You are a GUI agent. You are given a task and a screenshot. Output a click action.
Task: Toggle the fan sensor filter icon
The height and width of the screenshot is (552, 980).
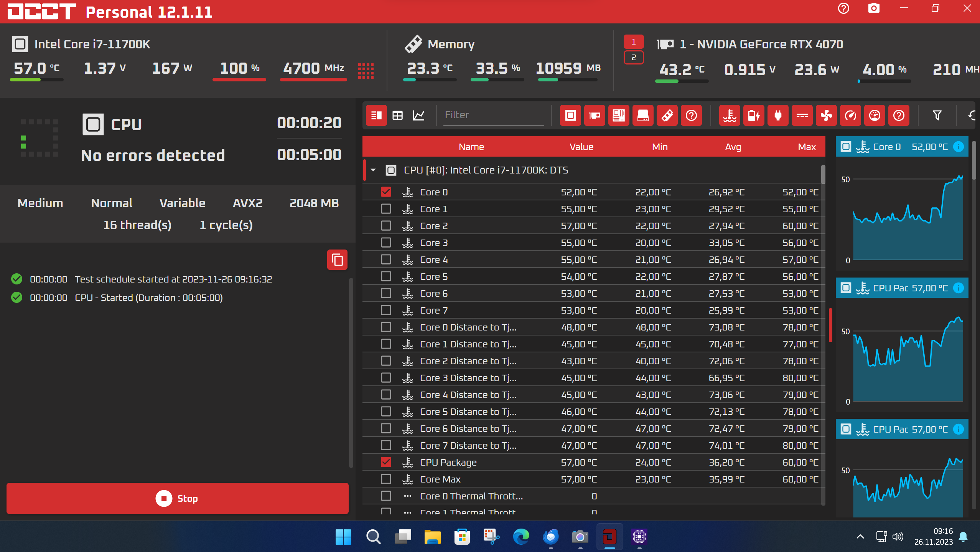pyautogui.click(x=826, y=115)
